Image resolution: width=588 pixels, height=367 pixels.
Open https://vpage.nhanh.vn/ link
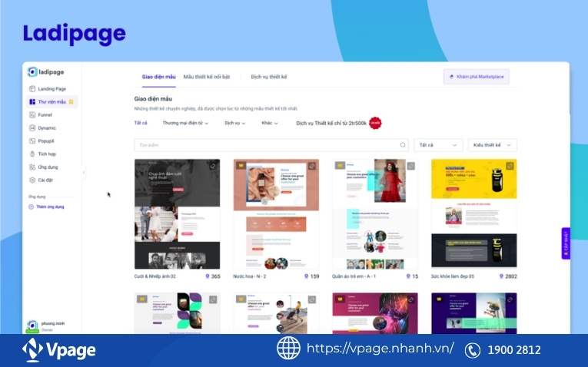(380, 349)
